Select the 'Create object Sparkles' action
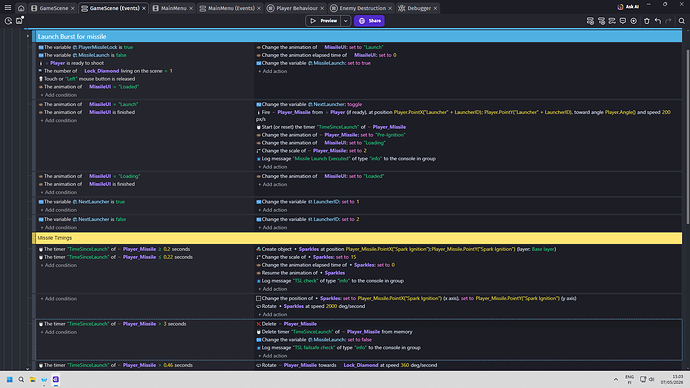 406,249
